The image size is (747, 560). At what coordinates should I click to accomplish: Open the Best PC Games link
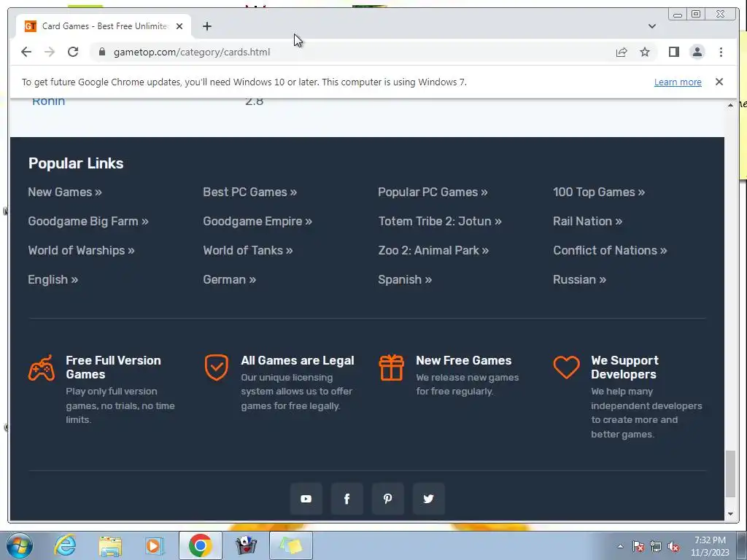pyautogui.click(x=250, y=192)
